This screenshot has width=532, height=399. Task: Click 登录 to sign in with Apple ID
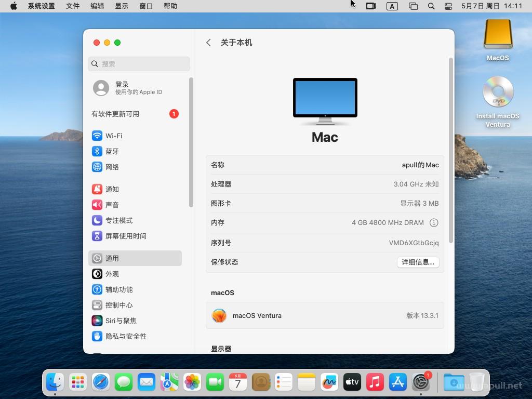tap(122, 84)
